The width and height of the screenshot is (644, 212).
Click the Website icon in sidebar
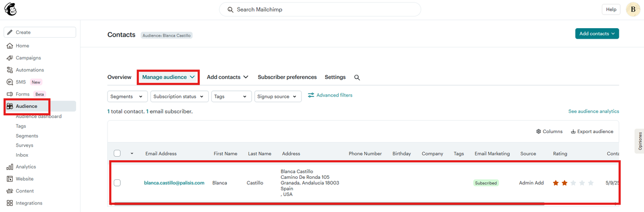10,179
